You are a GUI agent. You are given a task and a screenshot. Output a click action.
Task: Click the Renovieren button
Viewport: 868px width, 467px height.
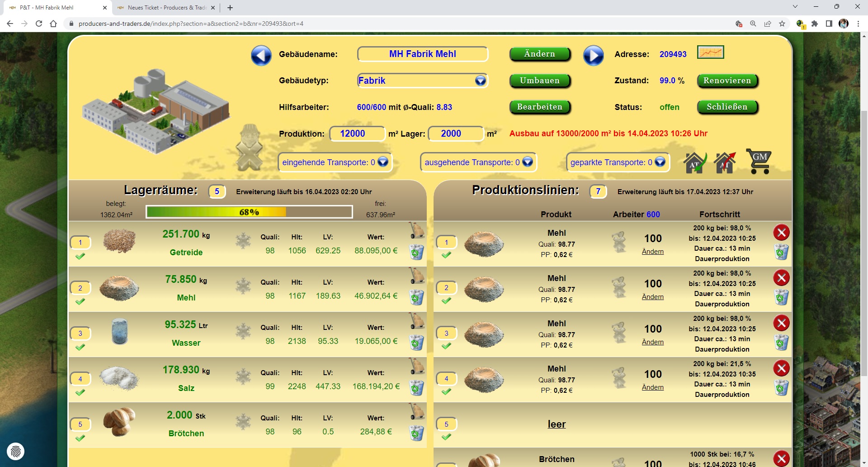727,81
